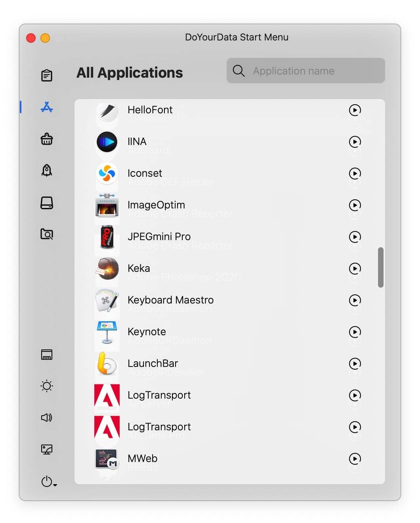Viewport: 420px width, 523px height.
Task: Click the rocket icon in sidebar
Action: tap(47, 170)
